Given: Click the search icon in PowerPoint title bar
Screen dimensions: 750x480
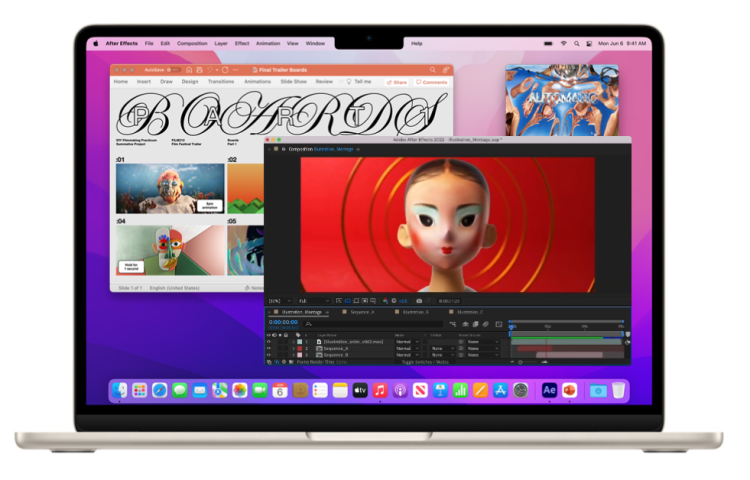Looking at the screenshot, I should 432,70.
